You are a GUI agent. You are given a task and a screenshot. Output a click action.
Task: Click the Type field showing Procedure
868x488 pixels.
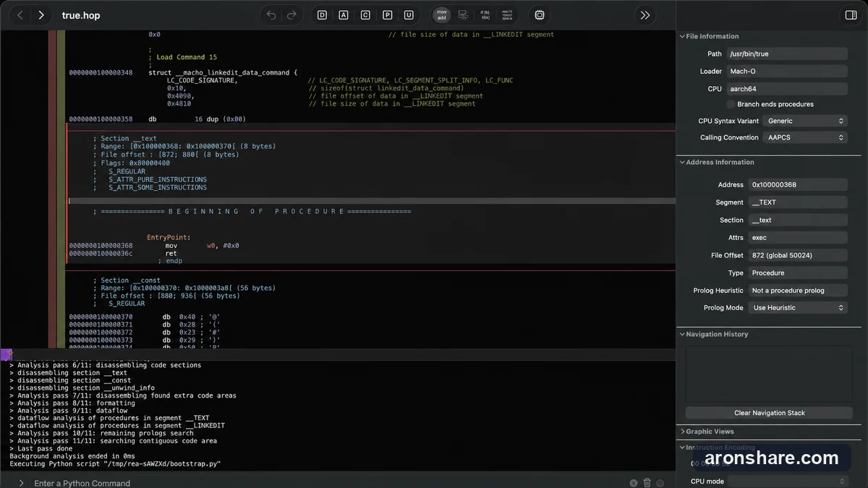(798, 273)
